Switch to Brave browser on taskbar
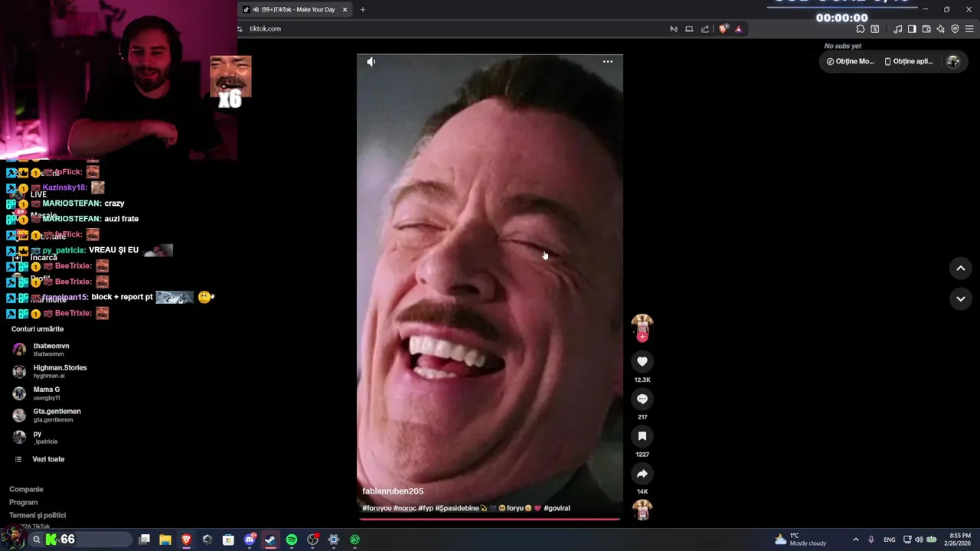 (186, 540)
